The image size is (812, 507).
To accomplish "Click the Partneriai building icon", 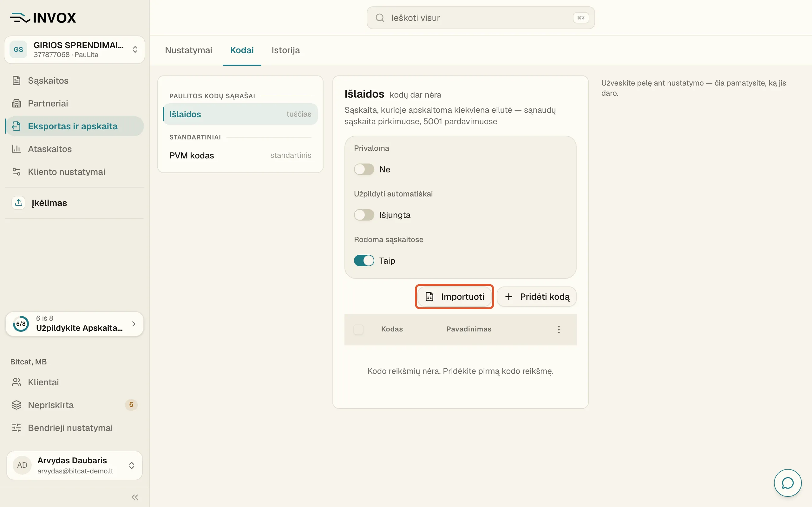I will (x=16, y=103).
